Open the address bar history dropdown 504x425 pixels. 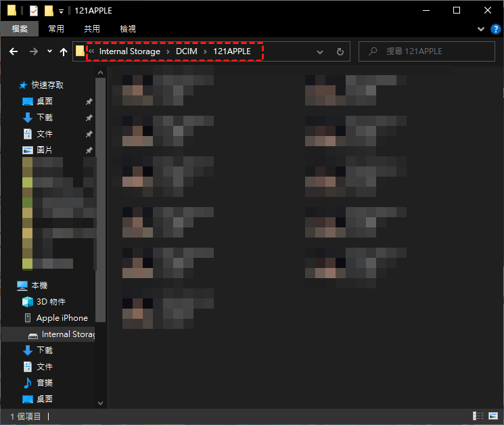click(320, 51)
